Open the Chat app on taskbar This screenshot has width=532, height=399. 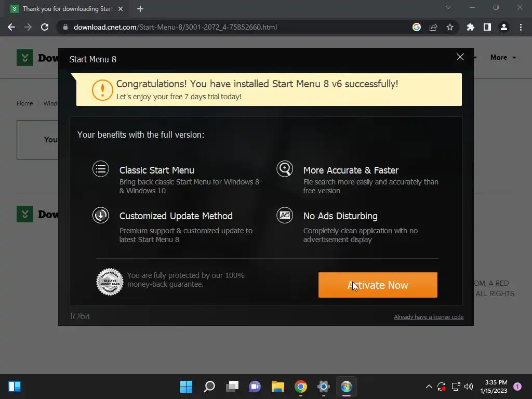click(255, 387)
